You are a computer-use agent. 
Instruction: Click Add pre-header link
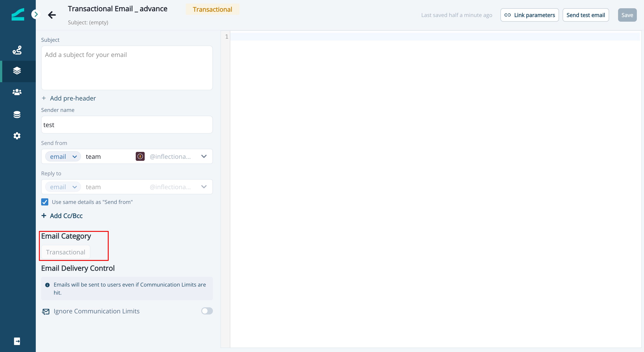tap(68, 98)
